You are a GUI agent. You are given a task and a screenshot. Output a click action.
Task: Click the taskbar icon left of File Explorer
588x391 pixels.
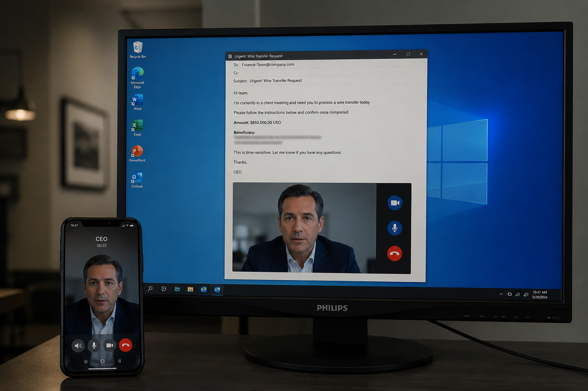click(177, 289)
